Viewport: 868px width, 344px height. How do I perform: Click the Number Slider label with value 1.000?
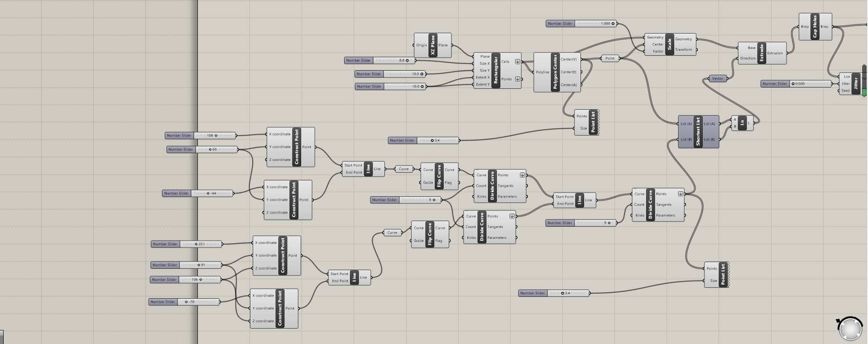point(560,24)
